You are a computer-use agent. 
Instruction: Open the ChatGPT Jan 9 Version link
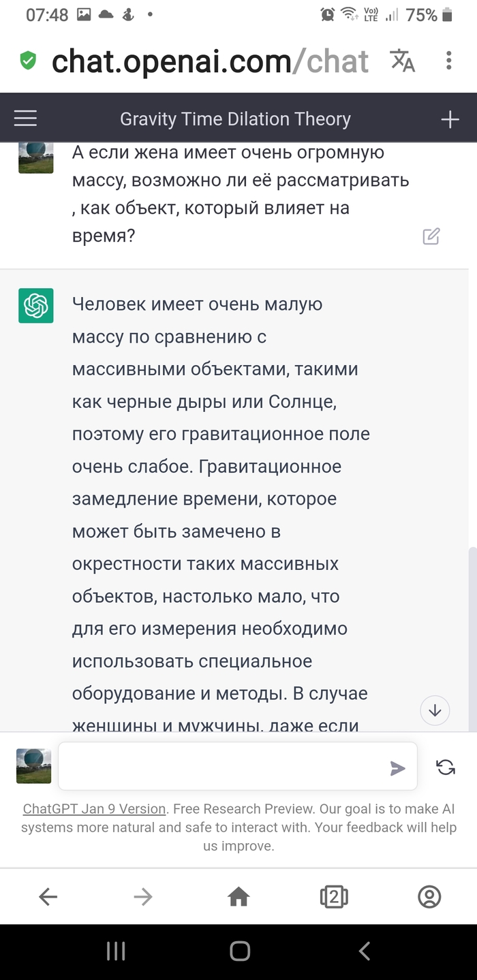[x=95, y=809]
